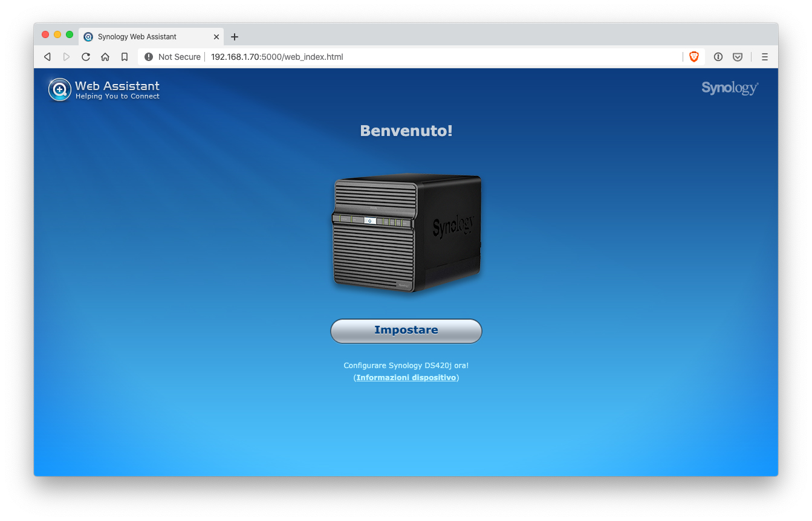The width and height of the screenshot is (812, 521).
Task: Go to the browser Home page
Action: pos(105,57)
